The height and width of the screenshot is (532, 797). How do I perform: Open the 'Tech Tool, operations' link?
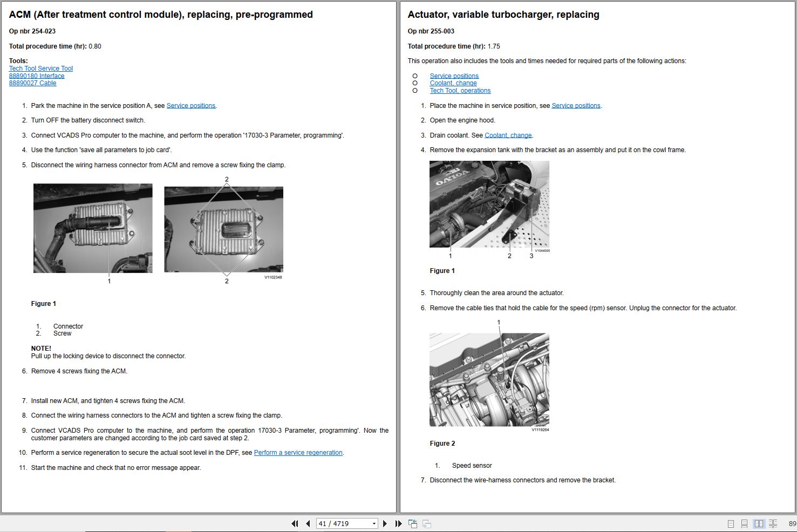pyautogui.click(x=460, y=91)
